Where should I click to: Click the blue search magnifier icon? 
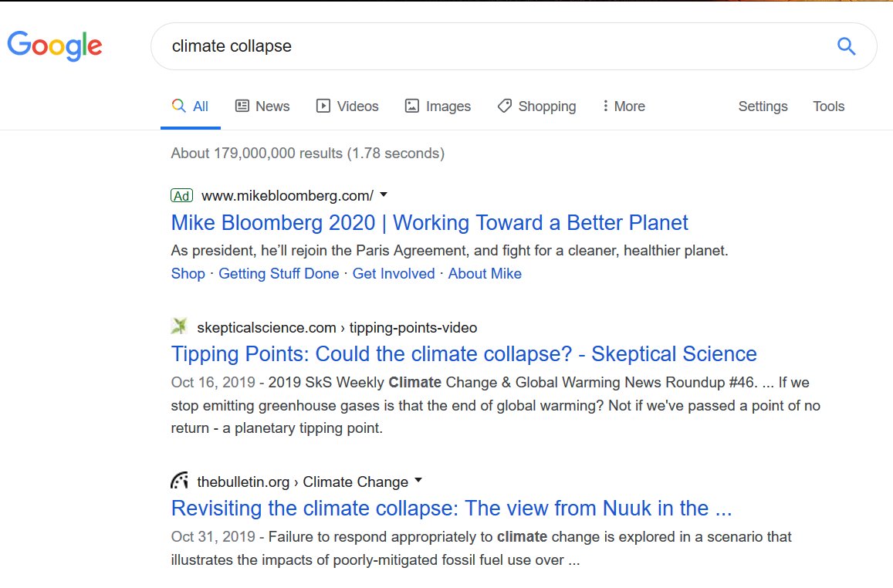click(846, 46)
